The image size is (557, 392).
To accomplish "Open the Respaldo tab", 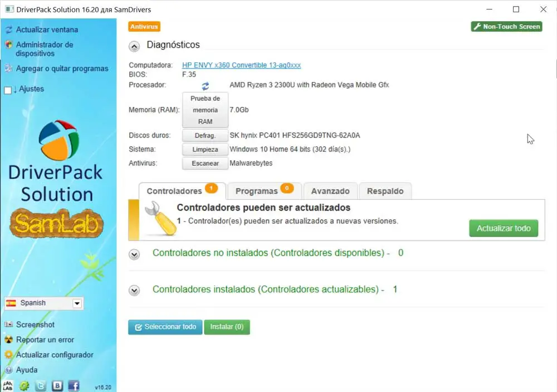I will [x=385, y=191].
